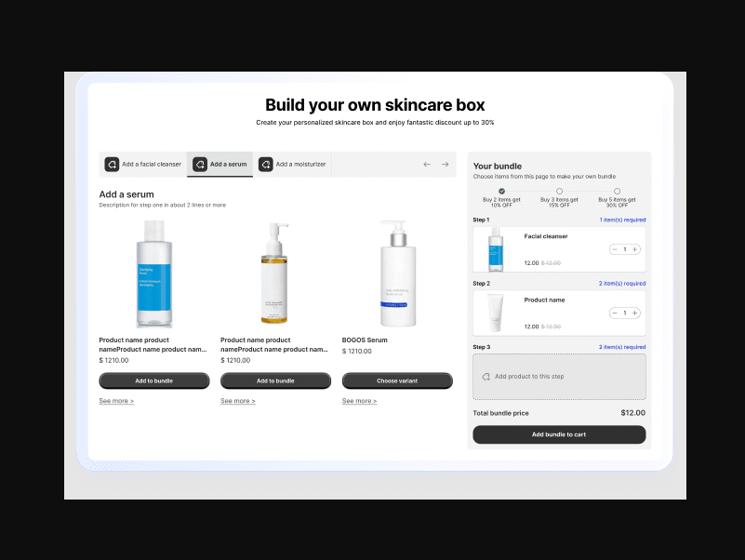Select Buy 5 items get 30% OFF tier

(617, 191)
